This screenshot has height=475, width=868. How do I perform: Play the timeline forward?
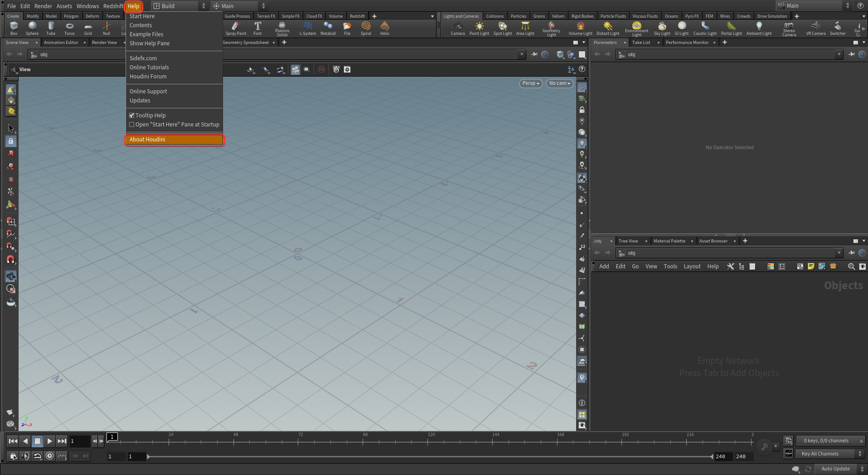tap(49, 441)
